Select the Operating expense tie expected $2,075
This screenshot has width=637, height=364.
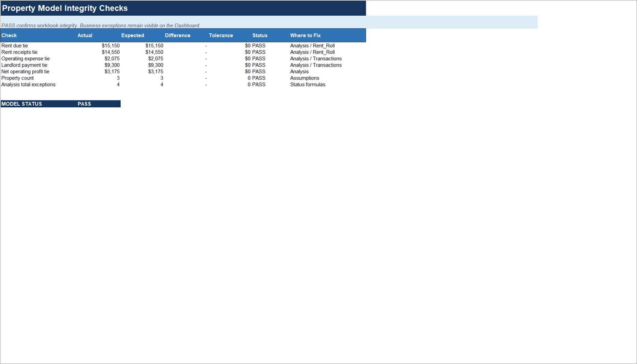[x=155, y=59]
